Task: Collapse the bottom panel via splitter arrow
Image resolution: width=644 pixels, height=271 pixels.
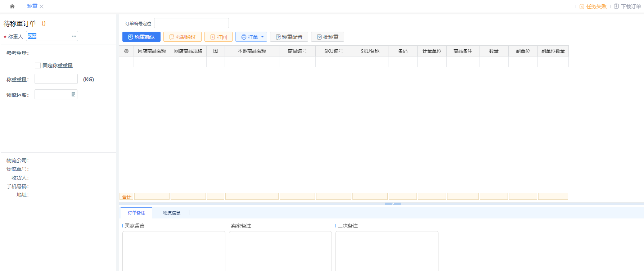Action: point(393,204)
